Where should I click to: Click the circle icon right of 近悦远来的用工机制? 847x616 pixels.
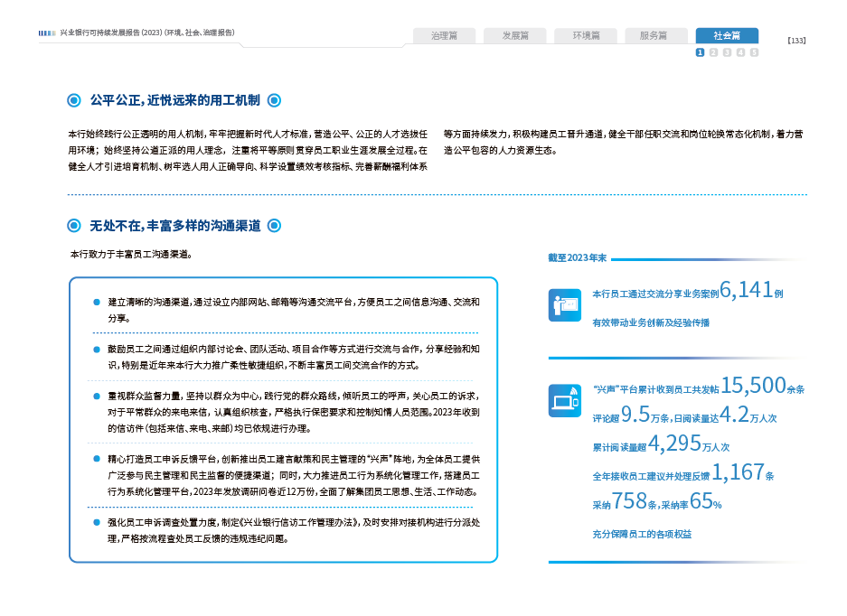(x=275, y=100)
